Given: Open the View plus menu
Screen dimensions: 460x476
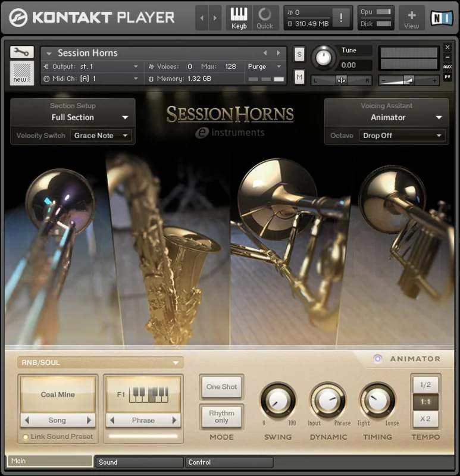Looking at the screenshot, I should [411, 18].
